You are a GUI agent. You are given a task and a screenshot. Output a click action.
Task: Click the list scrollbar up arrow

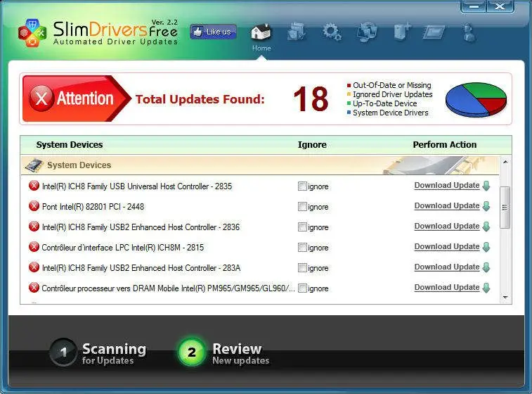[505, 162]
